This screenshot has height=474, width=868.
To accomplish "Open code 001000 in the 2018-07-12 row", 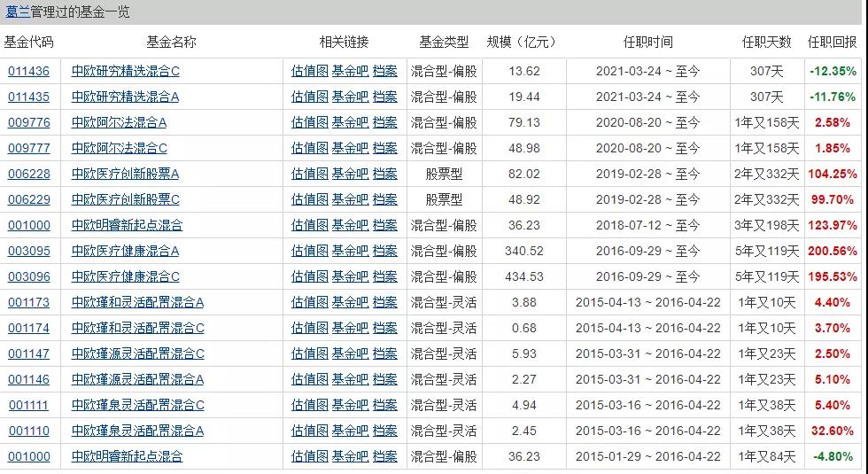I will click(x=28, y=225).
